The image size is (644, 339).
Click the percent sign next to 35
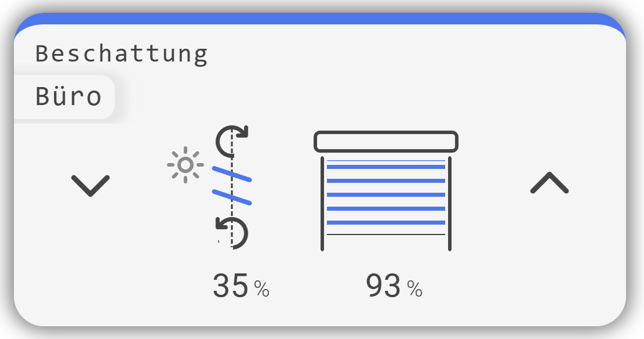(261, 288)
